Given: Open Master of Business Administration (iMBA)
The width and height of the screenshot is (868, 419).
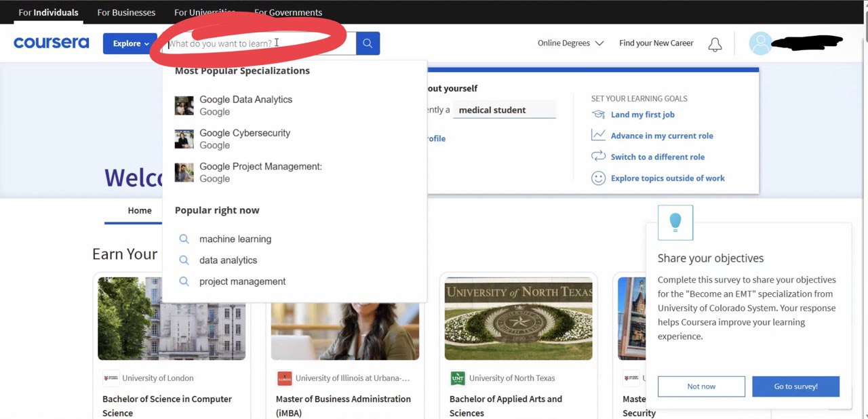Looking at the screenshot, I should [343, 405].
